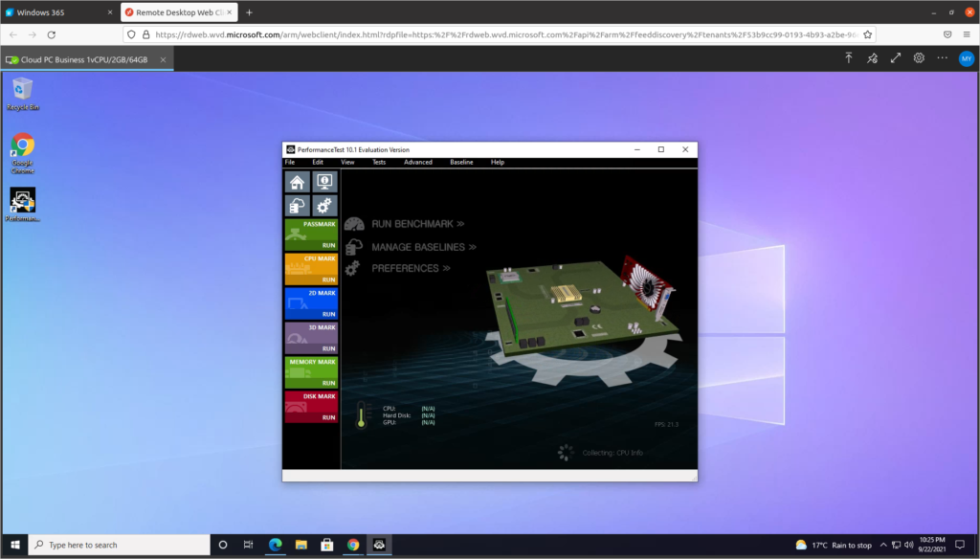Click the upload file arrow icon
980x559 pixels.
(849, 58)
